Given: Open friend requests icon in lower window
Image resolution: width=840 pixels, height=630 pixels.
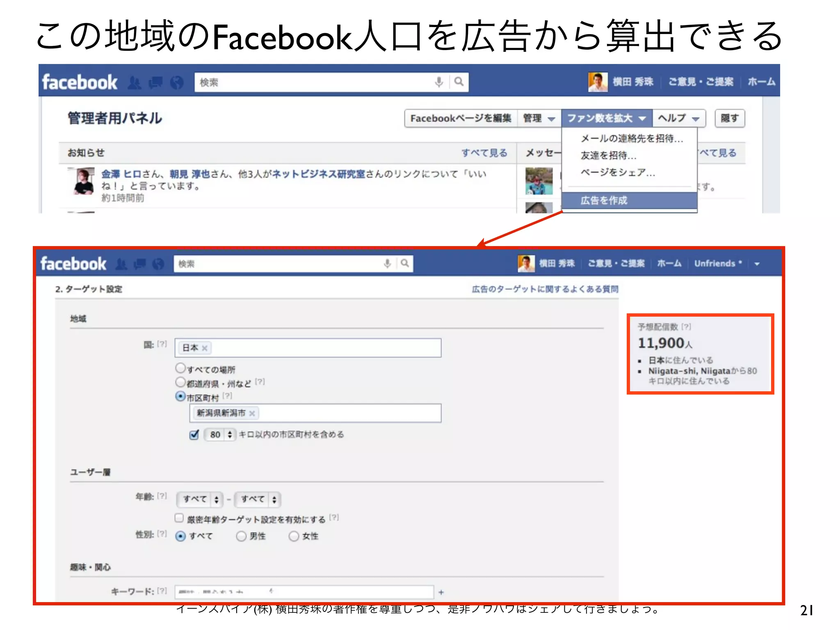Looking at the screenshot, I should [x=121, y=264].
